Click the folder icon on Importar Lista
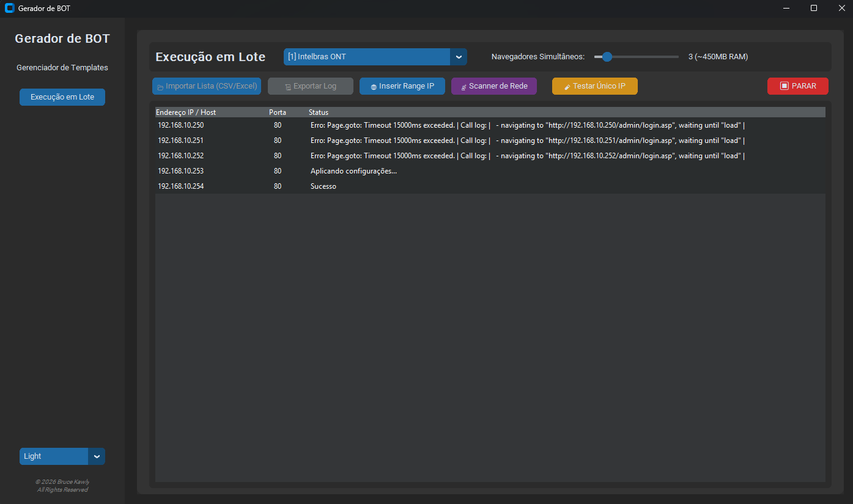This screenshot has height=504, width=853. pos(160,87)
